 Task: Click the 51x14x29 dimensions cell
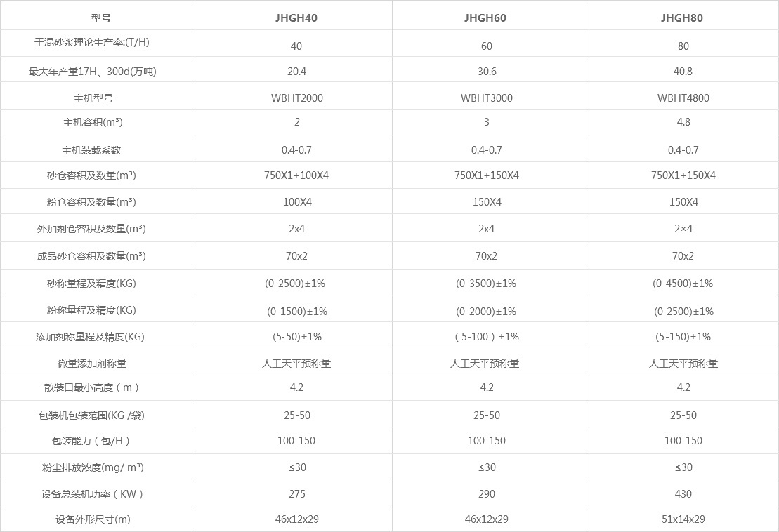683,519
